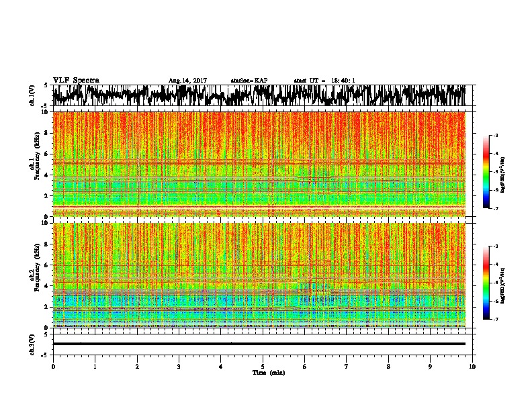This screenshot has height=411, width=532.
Task: Click time axis tick label "3"
Action: 179,367
